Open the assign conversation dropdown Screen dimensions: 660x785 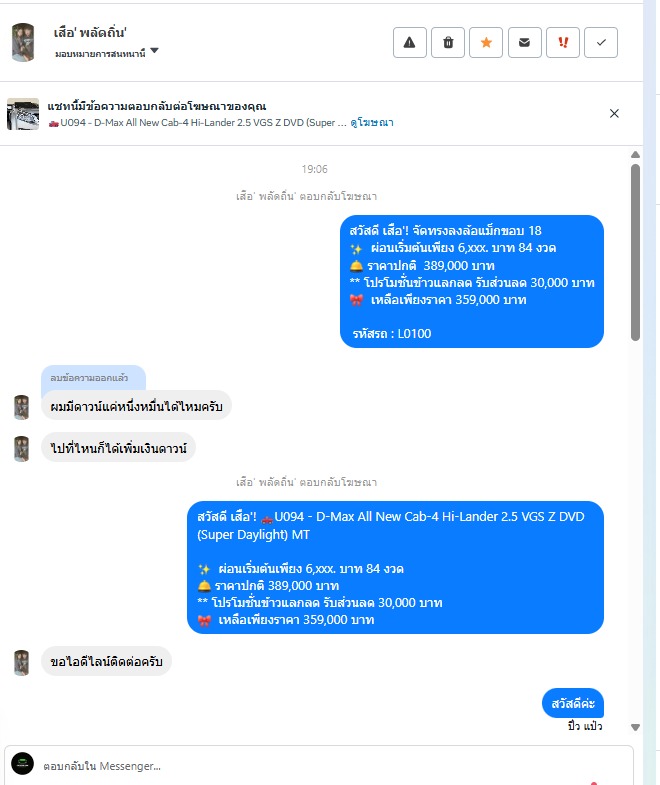pos(107,53)
